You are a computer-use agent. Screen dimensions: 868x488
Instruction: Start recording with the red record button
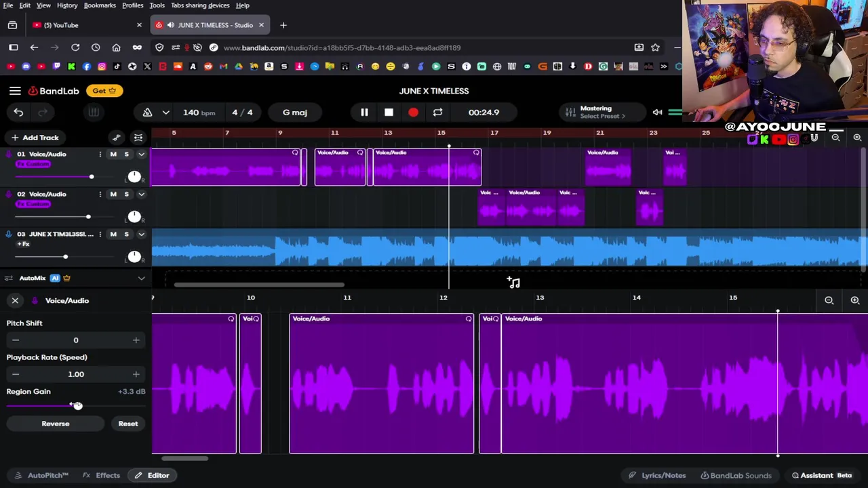point(413,113)
